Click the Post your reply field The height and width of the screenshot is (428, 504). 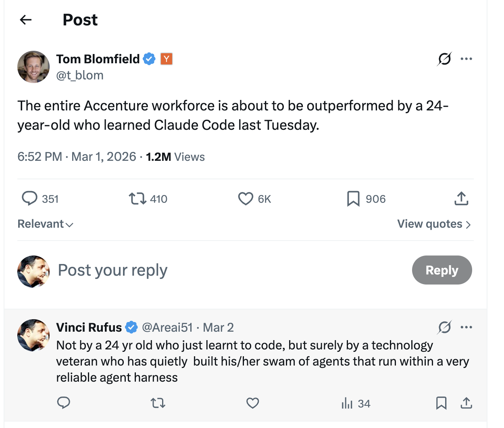click(x=112, y=270)
